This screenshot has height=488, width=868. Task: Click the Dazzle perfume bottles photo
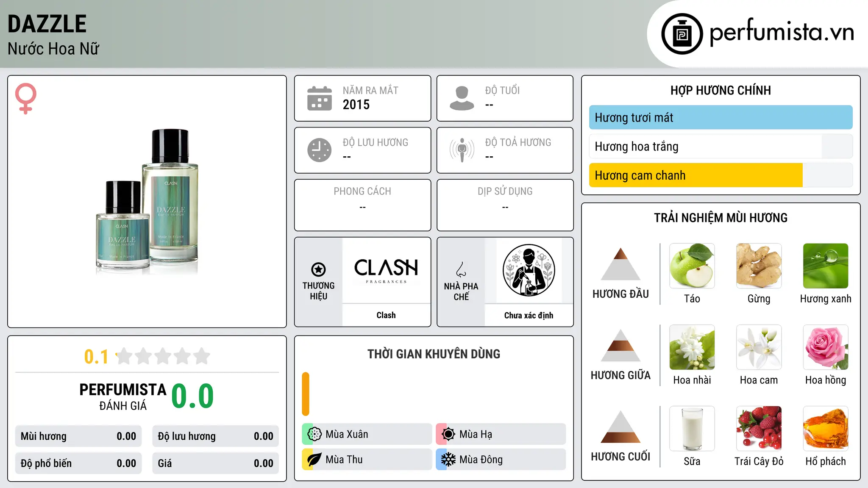[147, 201]
